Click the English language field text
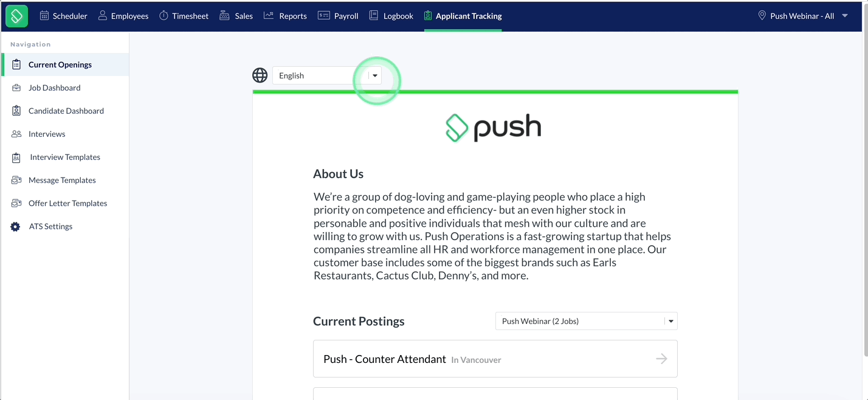The height and width of the screenshot is (400, 868). point(291,75)
